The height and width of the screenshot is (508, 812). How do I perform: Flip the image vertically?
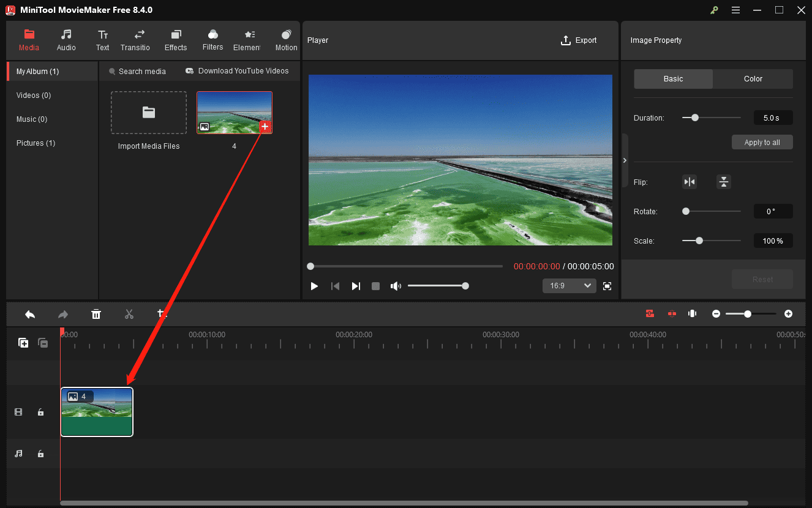pos(724,182)
